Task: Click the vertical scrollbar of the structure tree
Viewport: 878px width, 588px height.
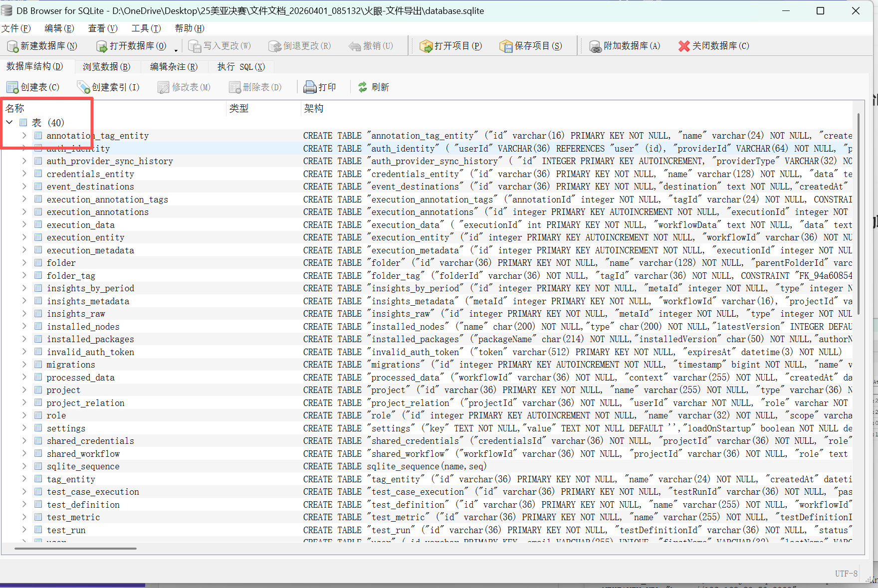Action: (x=859, y=214)
